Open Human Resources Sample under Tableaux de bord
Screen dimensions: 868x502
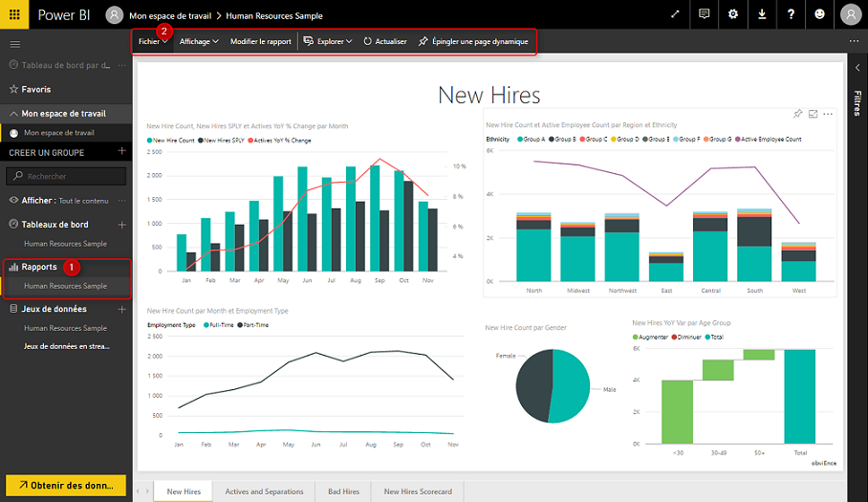pyautogui.click(x=65, y=244)
